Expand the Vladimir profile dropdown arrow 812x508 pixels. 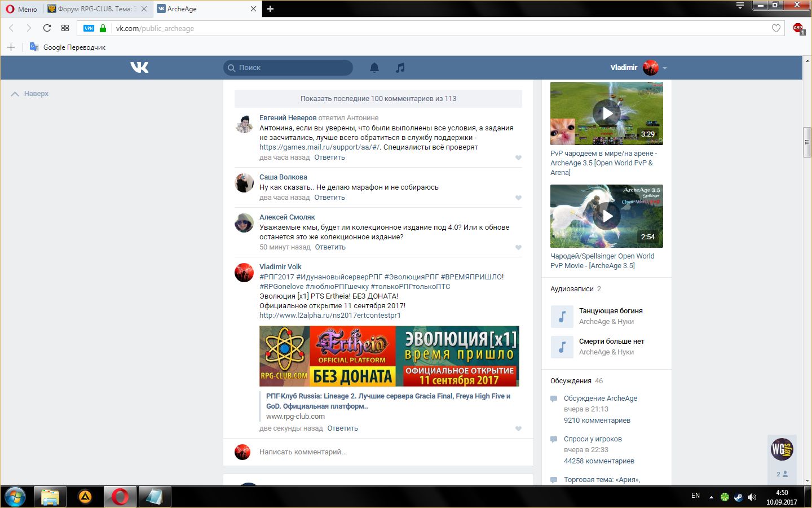pyautogui.click(x=664, y=68)
